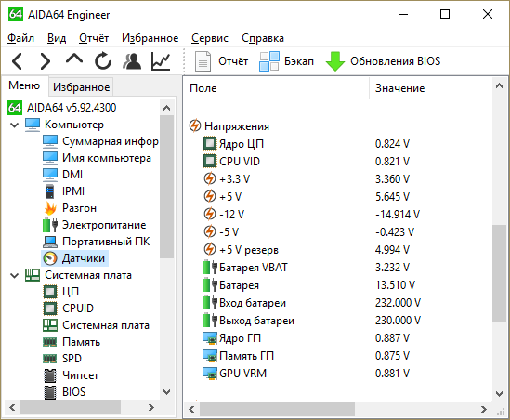Viewport: 510px width, 420px height.
Task: Click sensor list scroll up arrow
Action: 500,85
